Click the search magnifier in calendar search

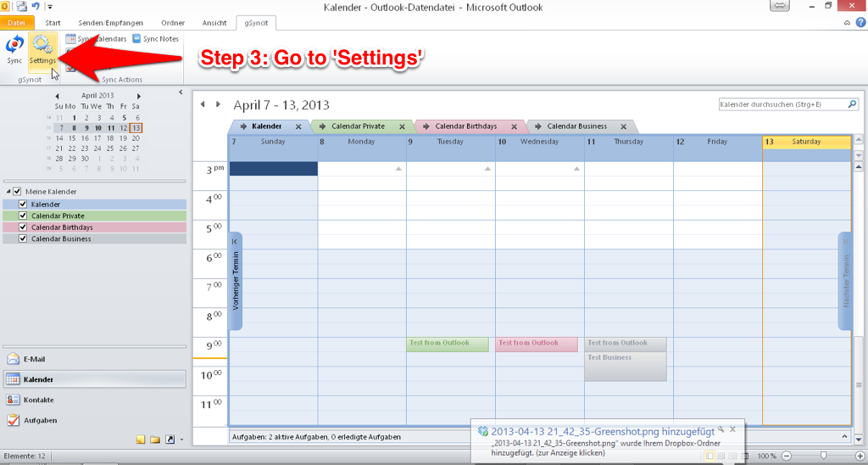point(852,104)
